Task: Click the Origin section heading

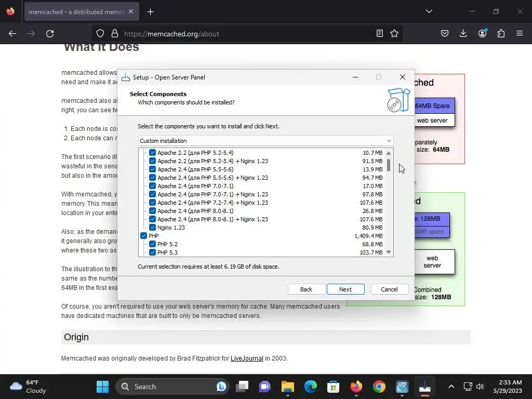Action: click(x=76, y=337)
